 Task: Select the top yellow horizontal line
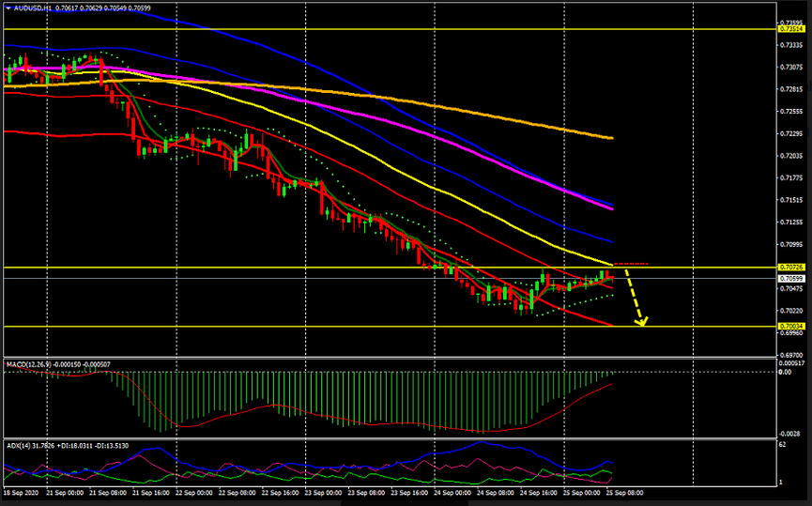click(x=375, y=29)
